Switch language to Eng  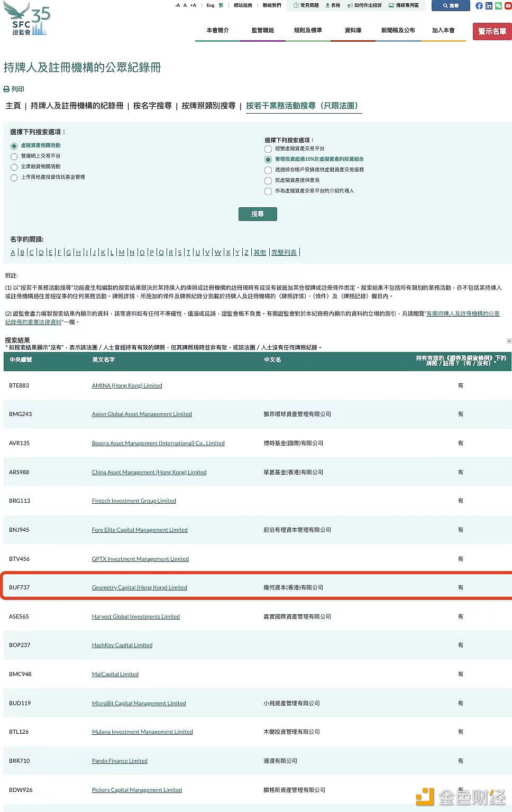point(211,5)
